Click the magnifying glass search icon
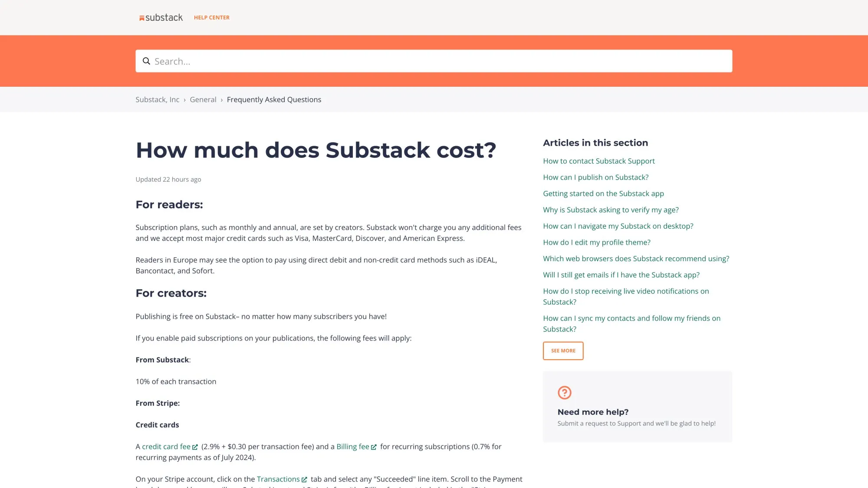 146,61
